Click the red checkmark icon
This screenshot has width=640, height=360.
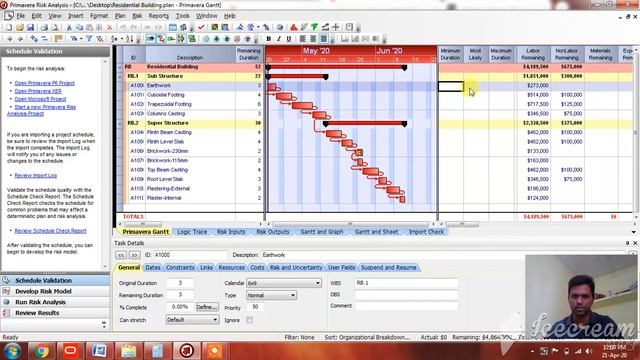click(x=201, y=27)
